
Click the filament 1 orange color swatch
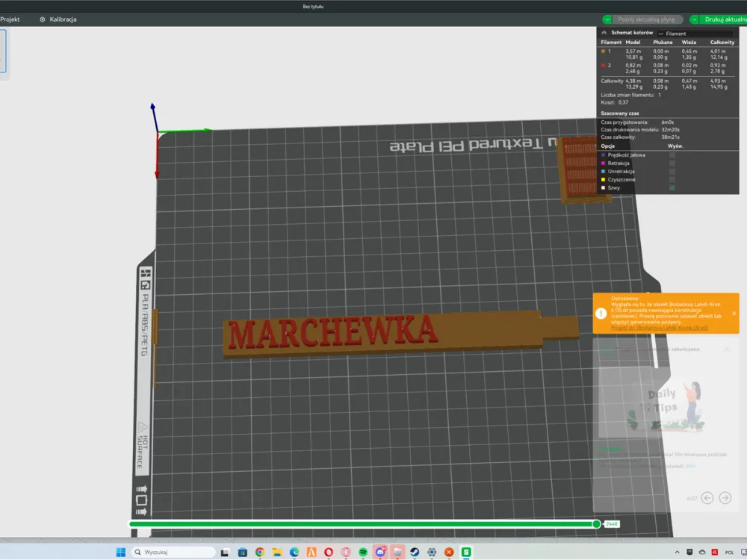[603, 51]
